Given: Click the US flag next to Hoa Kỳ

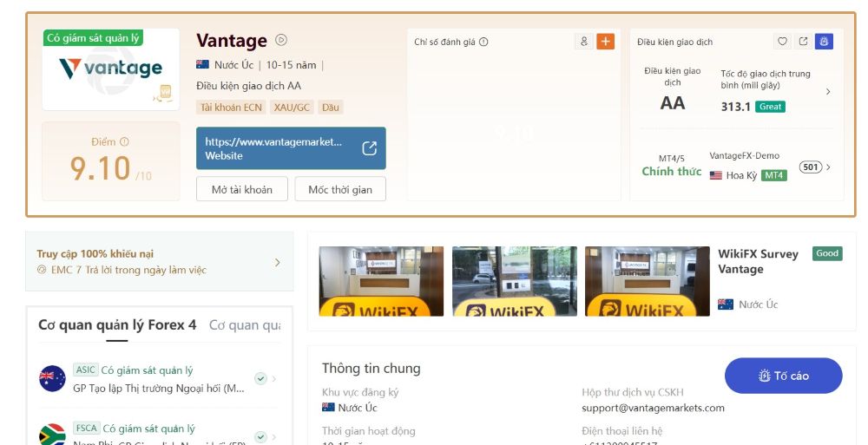Looking at the screenshot, I should coord(716,175).
